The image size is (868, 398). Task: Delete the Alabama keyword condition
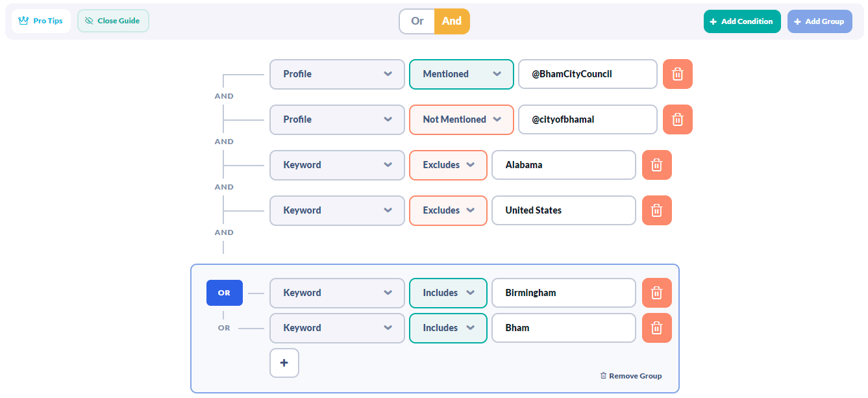[x=657, y=165]
